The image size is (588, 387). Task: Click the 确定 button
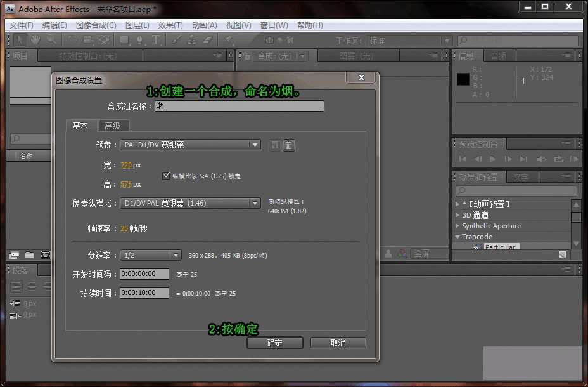tap(275, 343)
